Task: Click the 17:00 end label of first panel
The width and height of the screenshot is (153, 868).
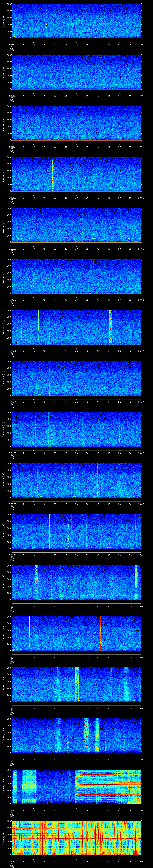Action: coord(141,44)
